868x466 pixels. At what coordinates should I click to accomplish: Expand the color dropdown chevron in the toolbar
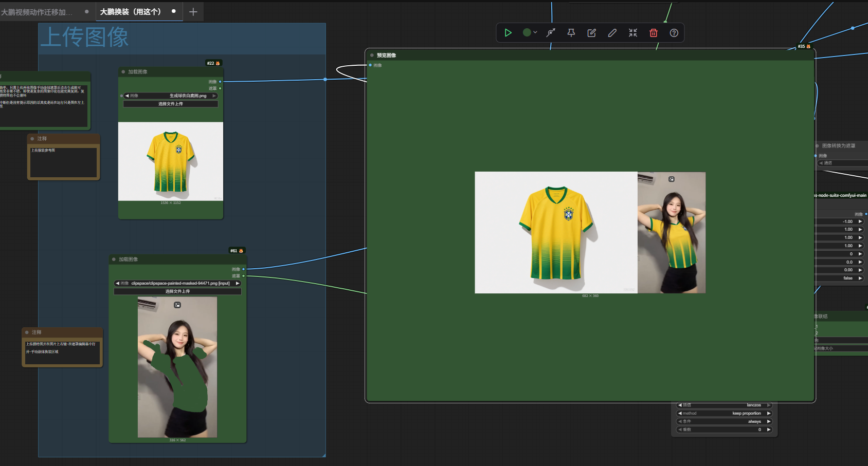click(x=535, y=32)
